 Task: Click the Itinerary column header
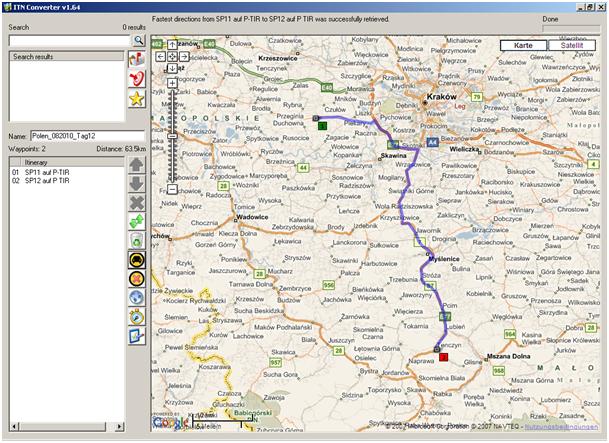pyautogui.click(x=72, y=162)
